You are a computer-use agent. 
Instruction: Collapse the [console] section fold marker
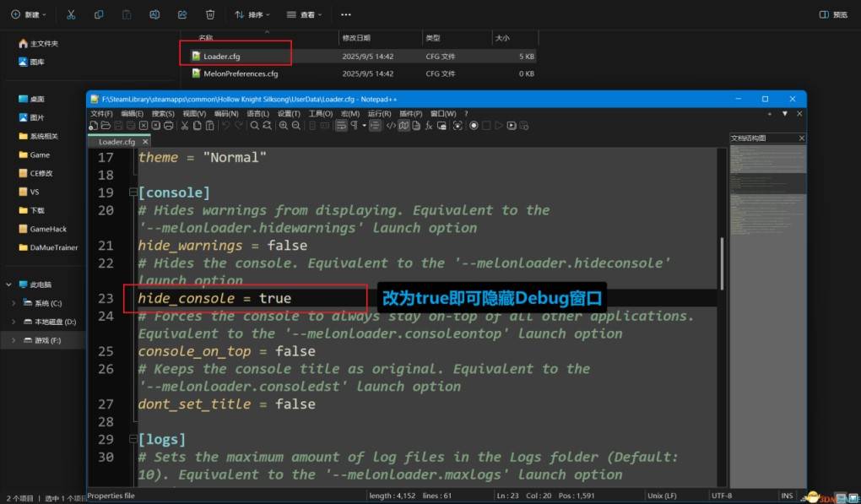tap(133, 192)
